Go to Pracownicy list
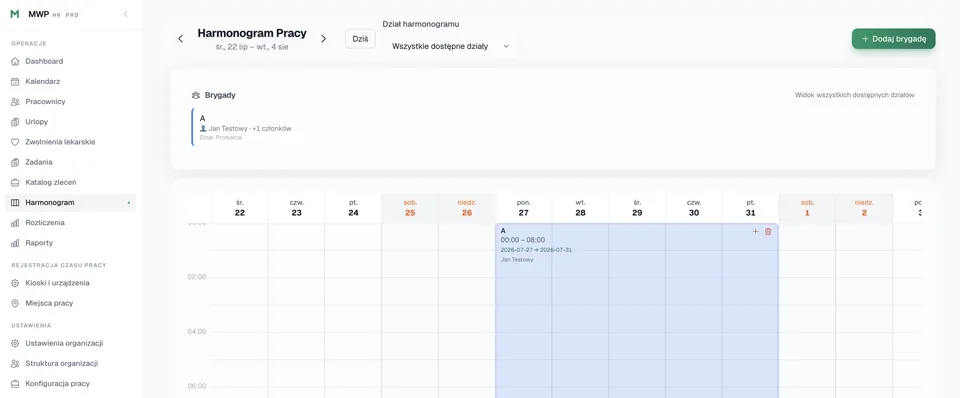 70,102
